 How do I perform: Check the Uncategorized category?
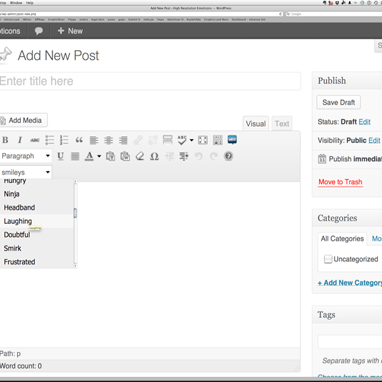(328, 259)
